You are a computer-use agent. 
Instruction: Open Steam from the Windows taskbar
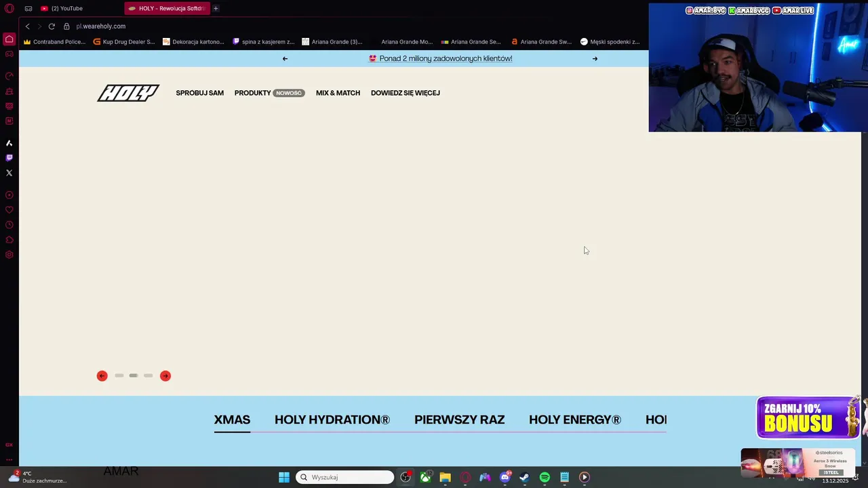point(524,477)
